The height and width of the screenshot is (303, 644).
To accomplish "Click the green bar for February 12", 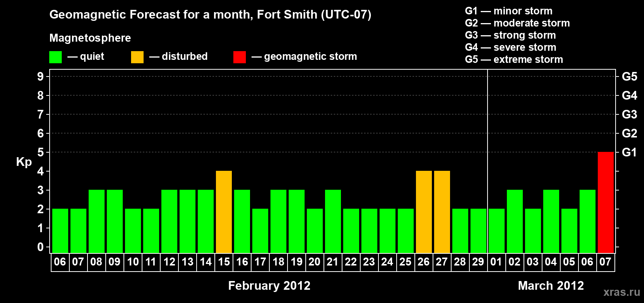I will click(169, 221).
